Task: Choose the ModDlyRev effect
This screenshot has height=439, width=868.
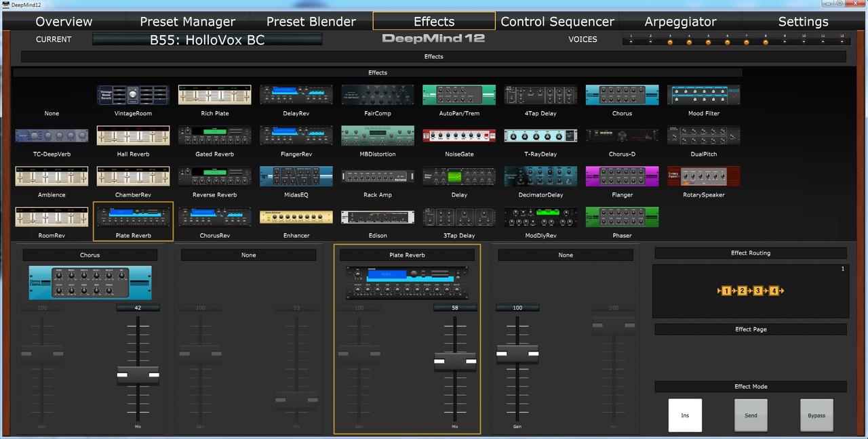Action: tap(540, 217)
